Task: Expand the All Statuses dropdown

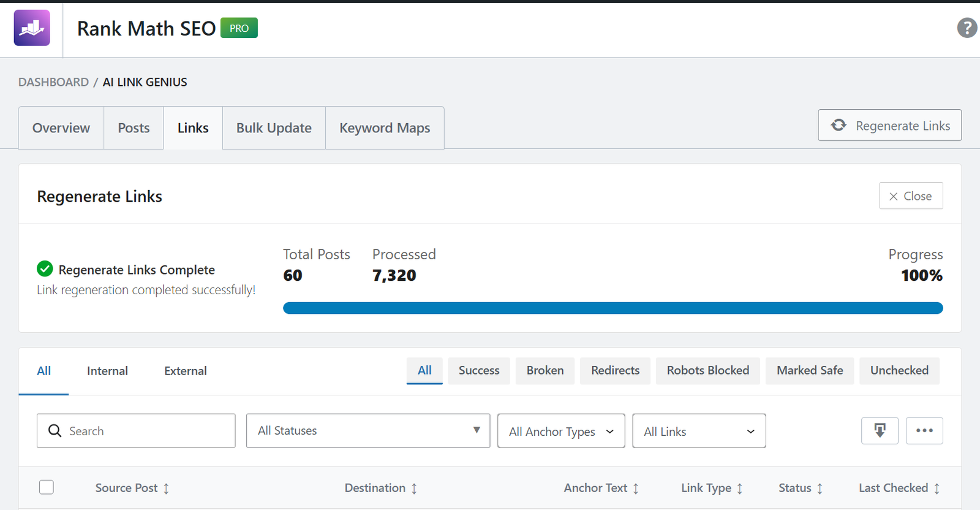Action: [x=367, y=430]
